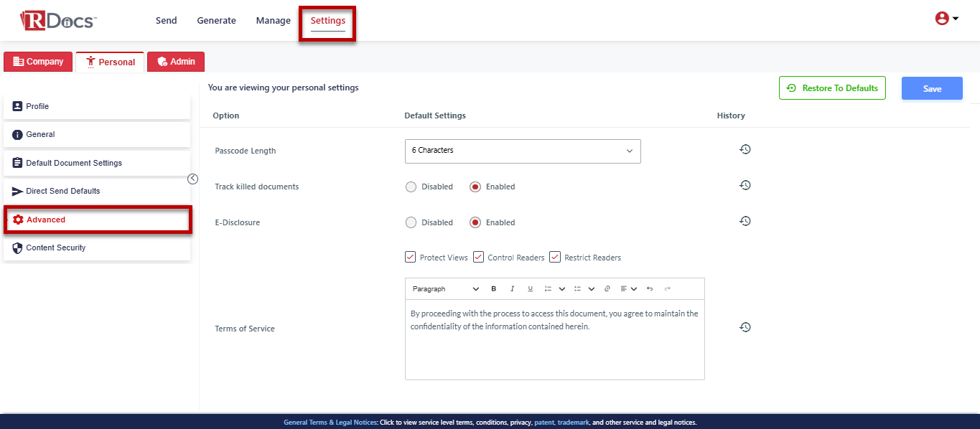Uncheck the Protect Views checkbox
This screenshot has width=980, height=429.
411,257
